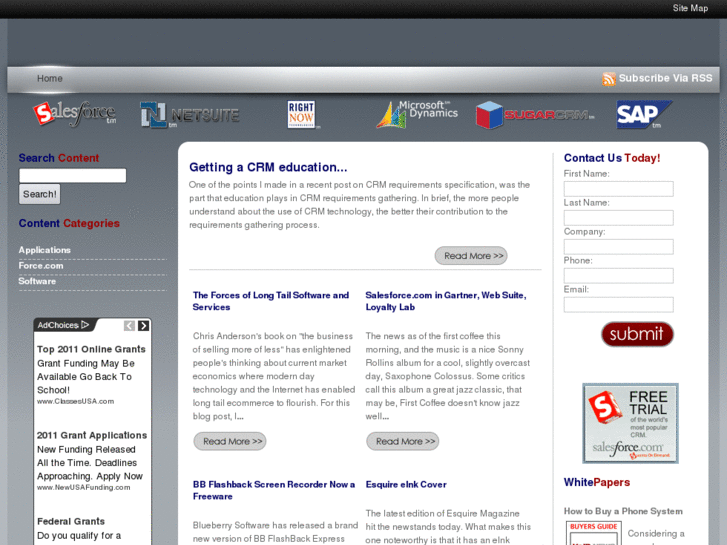
Task: Click the SugarCRM logo
Action: 535,115
